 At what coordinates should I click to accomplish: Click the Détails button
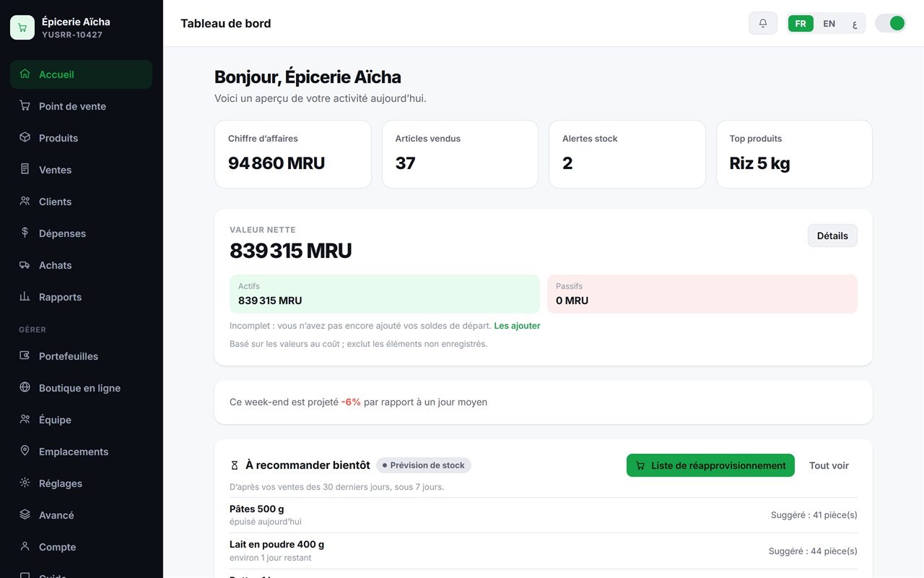coord(832,236)
